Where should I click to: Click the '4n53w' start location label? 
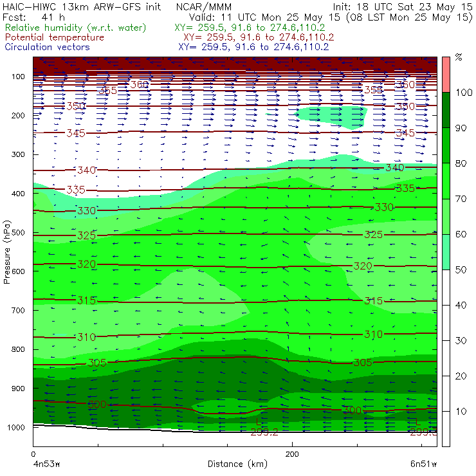point(46,464)
